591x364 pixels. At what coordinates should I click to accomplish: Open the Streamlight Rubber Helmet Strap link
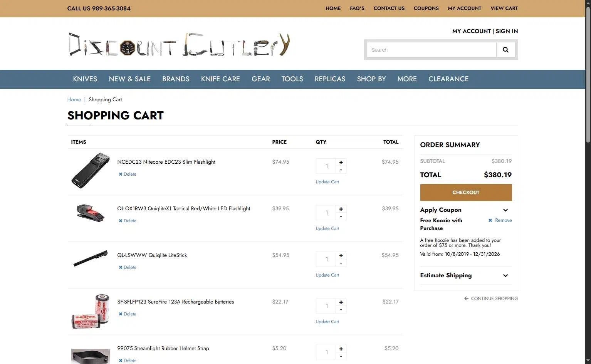tap(163, 348)
